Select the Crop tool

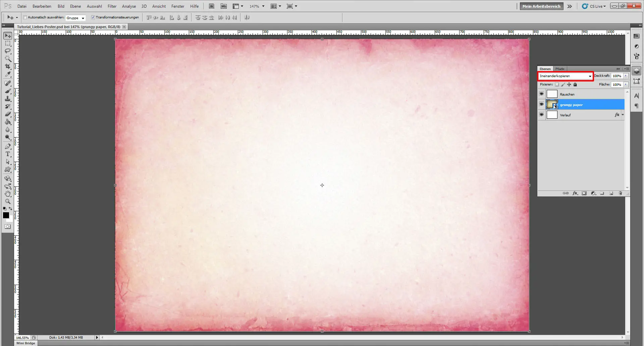(8, 66)
